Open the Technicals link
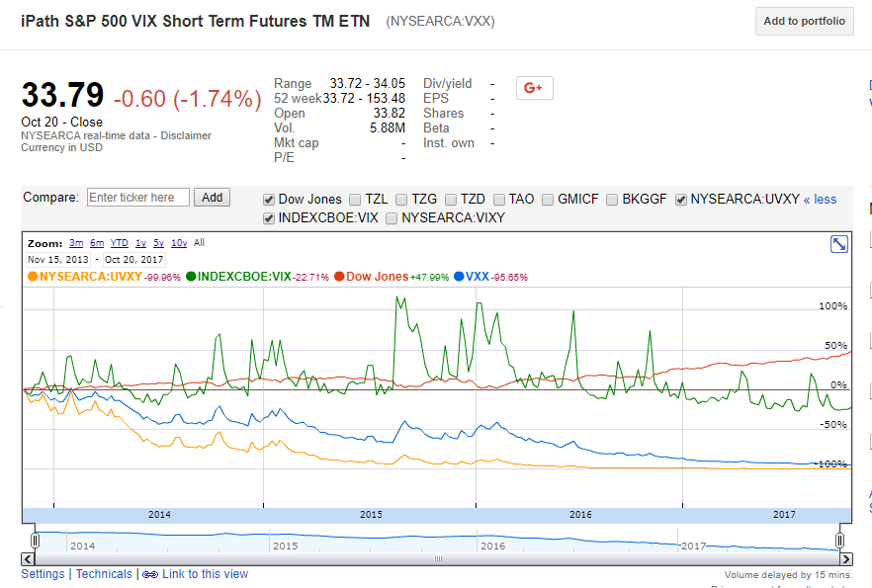 point(104,574)
